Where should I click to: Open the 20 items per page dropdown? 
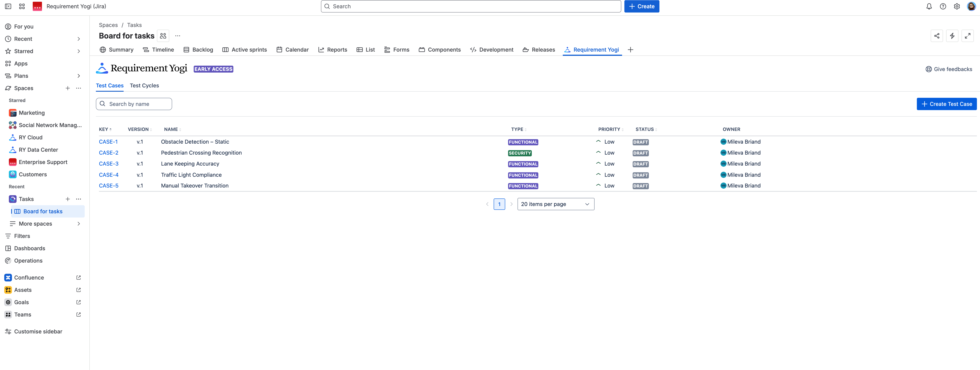coord(555,204)
